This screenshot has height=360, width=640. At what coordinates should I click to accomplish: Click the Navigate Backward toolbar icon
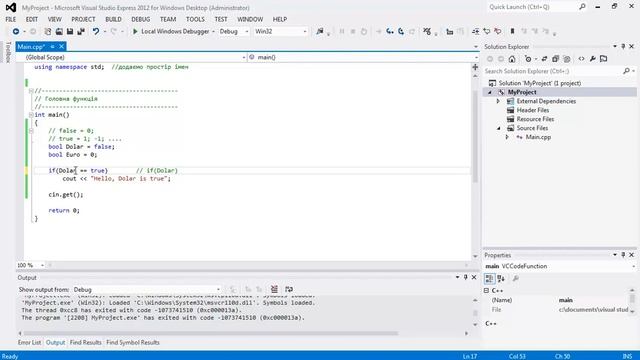(x=16, y=31)
